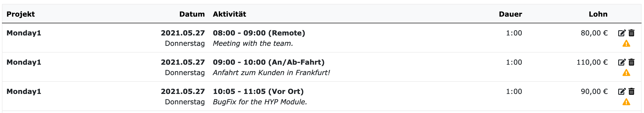Delete the 08:00 - 09:00 Remote entry
The image size is (644, 113).
coord(631,33)
